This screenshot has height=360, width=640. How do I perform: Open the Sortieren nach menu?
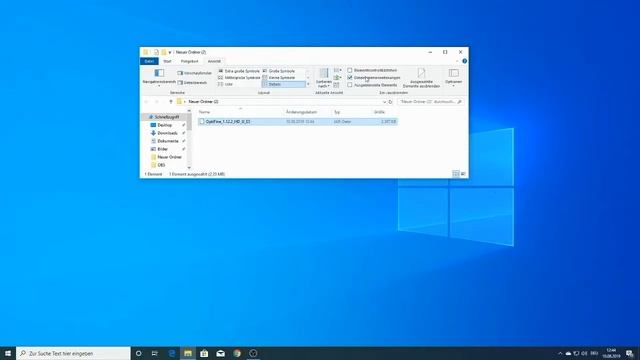pyautogui.click(x=324, y=78)
